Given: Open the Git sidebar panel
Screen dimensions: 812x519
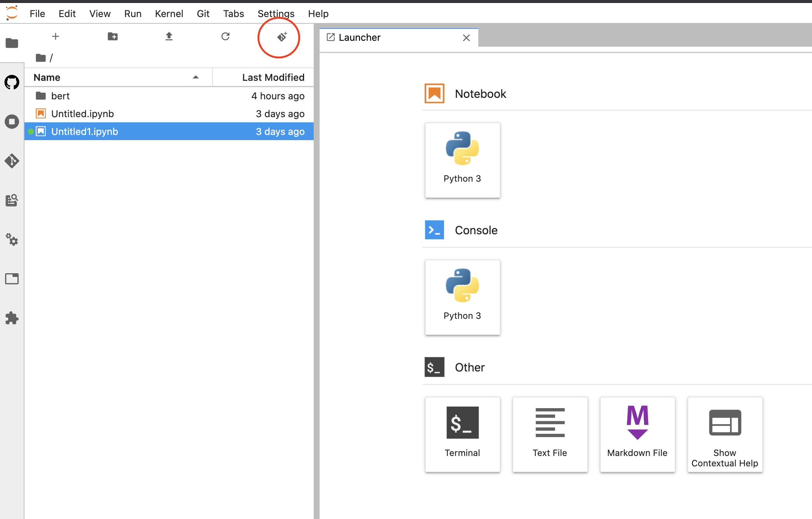Looking at the screenshot, I should tap(12, 161).
